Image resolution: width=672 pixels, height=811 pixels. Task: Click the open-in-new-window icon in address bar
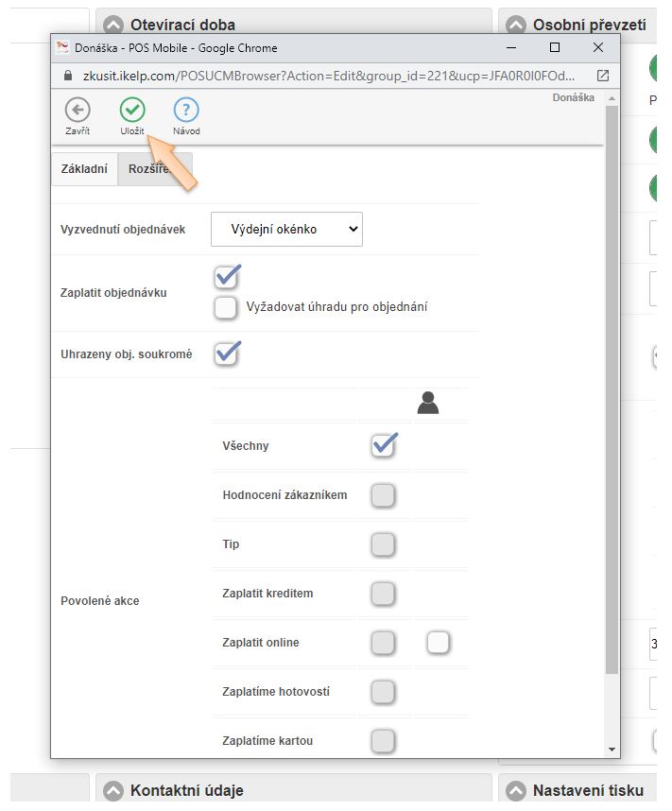pos(603,76)
